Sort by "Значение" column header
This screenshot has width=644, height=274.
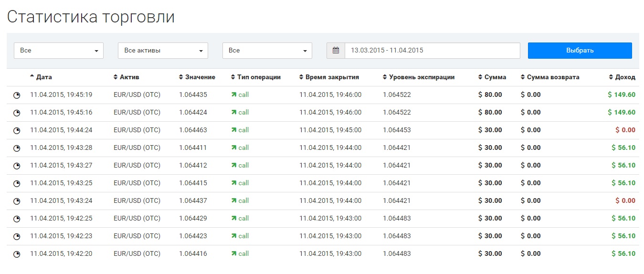(x=197, y=77)
